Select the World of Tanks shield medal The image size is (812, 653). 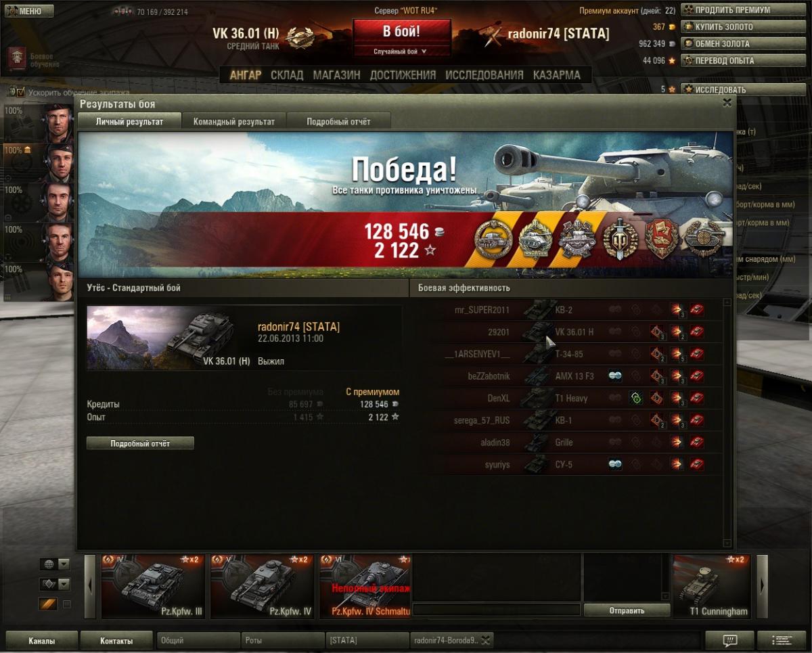point(620,238)
